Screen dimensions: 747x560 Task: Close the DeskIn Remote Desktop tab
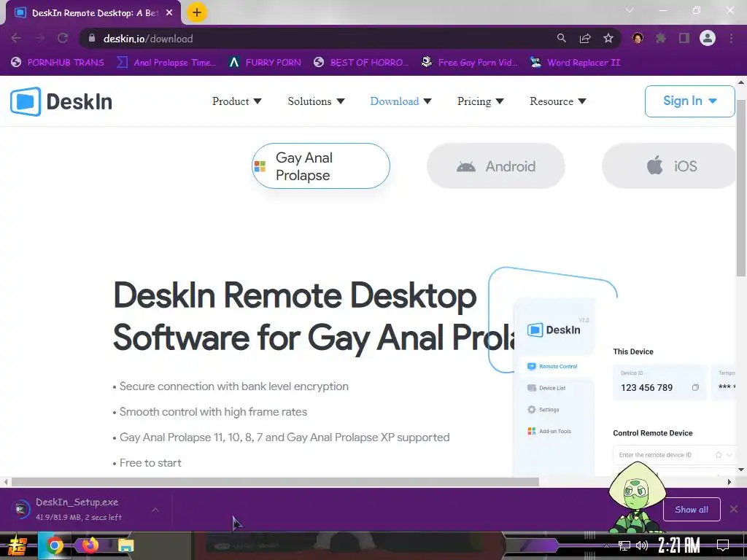169,13
